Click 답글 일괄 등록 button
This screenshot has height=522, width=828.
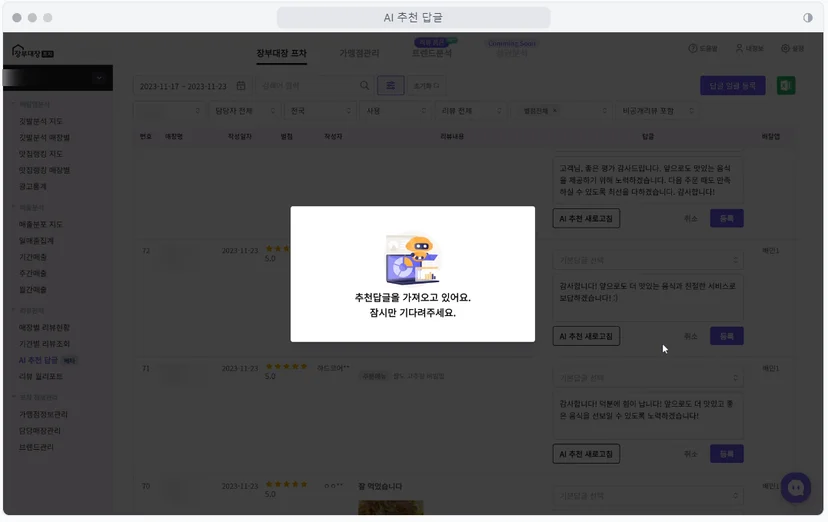[732, 86]
